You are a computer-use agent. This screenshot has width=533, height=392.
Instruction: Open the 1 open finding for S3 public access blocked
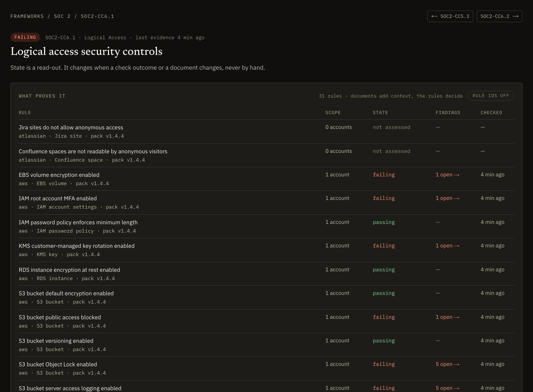(447, 317)
